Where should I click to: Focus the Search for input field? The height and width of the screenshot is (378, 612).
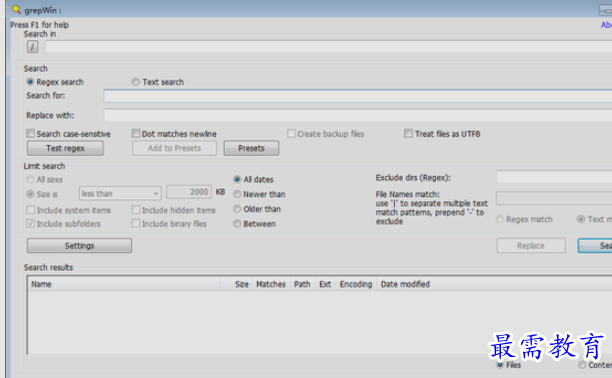(358, 96)
